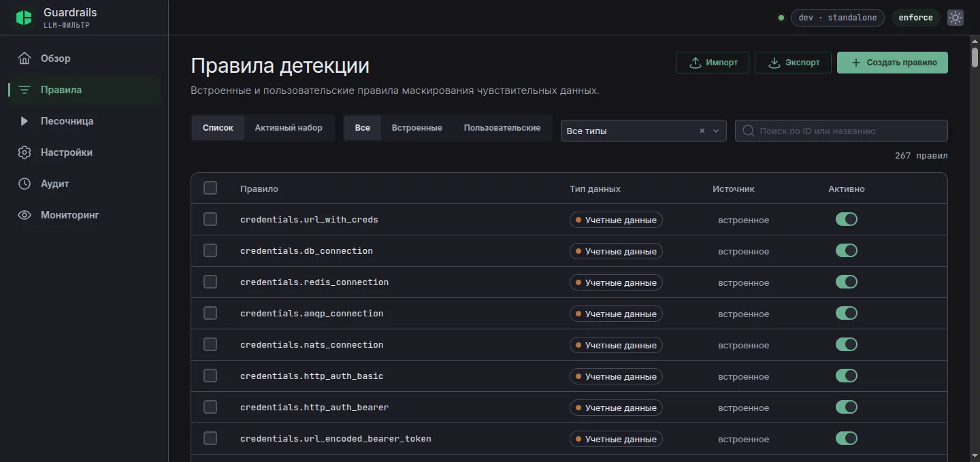Click the gear icon beside Настройки
Viewport: 980px width, 462px height.
coord(24,152)
